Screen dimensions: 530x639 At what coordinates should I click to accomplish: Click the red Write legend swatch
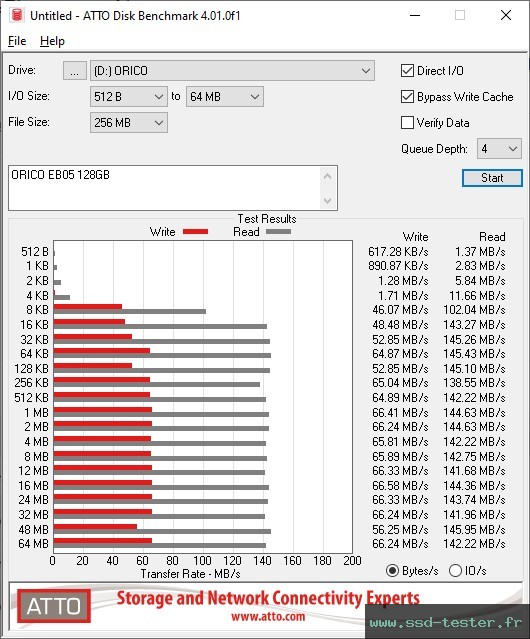pos(196,231)
